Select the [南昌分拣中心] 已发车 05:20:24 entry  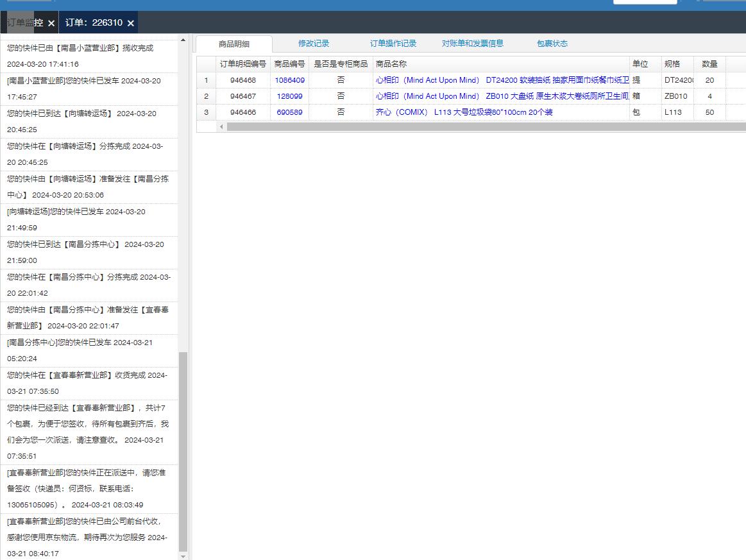coord(89,352)
